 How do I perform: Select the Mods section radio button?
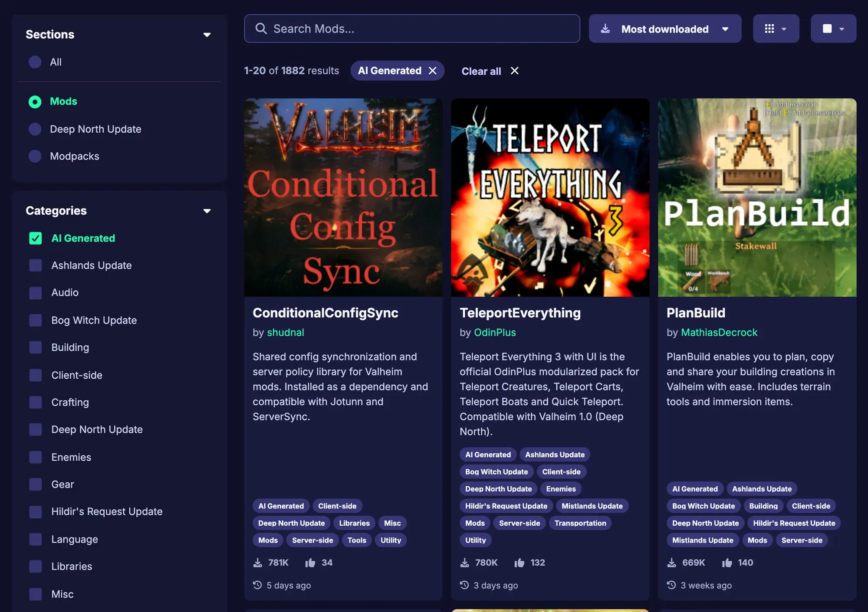coord(35,102)
